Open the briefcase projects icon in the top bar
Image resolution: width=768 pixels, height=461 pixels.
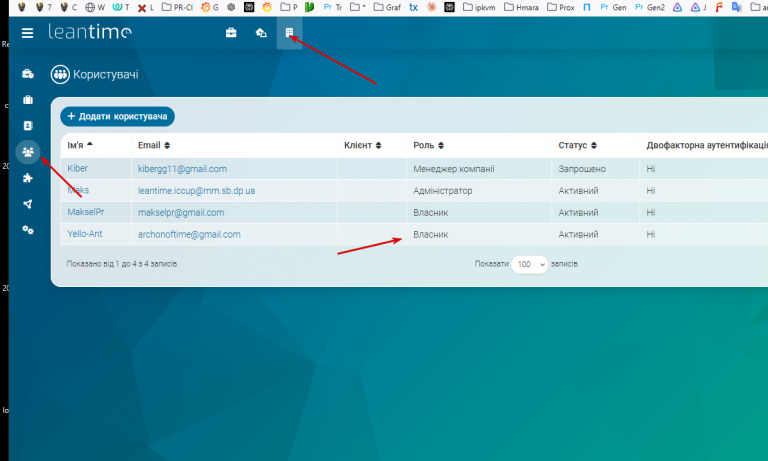231,33
